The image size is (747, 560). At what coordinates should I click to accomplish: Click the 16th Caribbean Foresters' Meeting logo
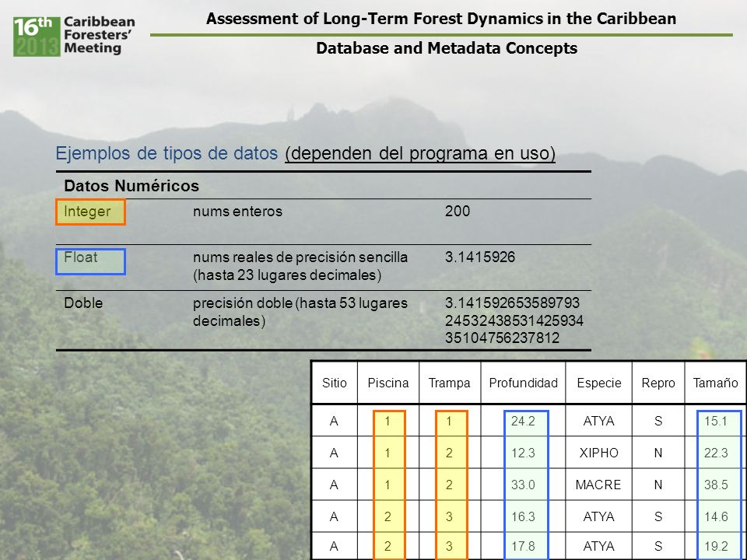click(x=74, y=37)
